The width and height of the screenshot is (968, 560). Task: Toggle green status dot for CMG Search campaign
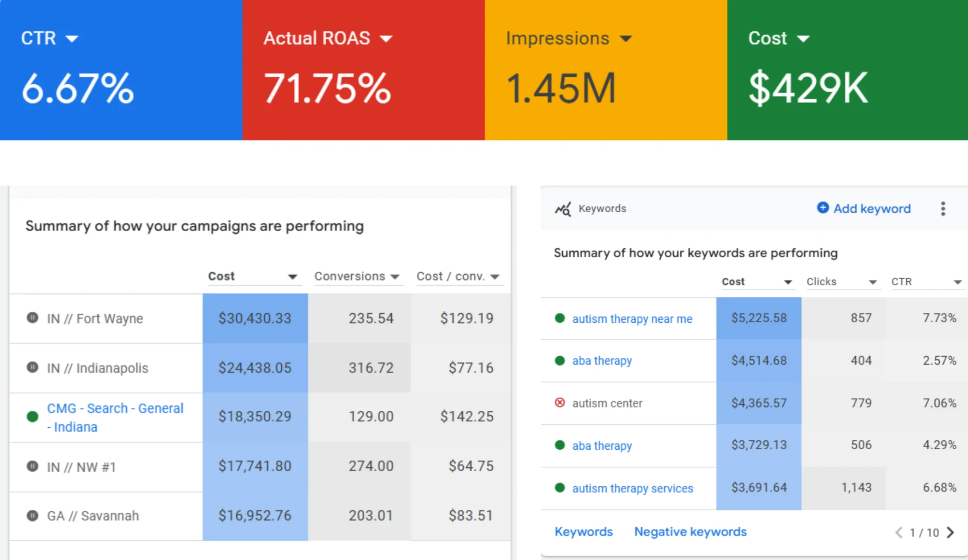tap(32, 416)
